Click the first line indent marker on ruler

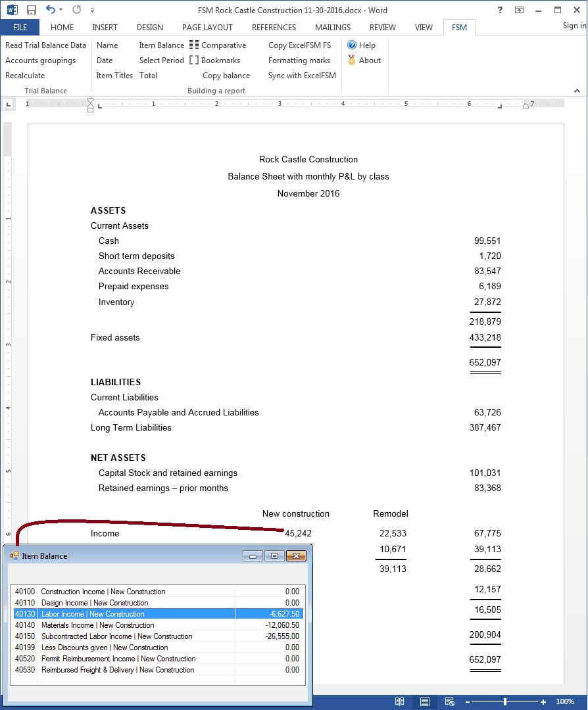click(90, 101)
